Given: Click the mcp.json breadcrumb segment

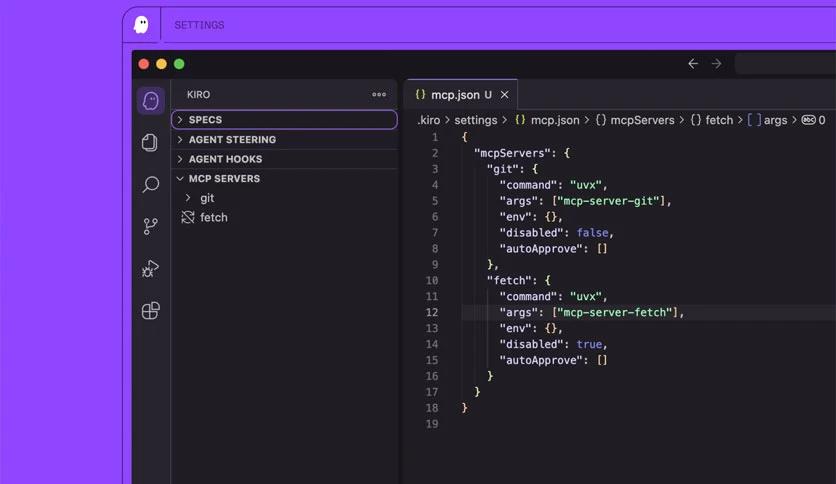Looking at the screenshot, I should 548,120.
